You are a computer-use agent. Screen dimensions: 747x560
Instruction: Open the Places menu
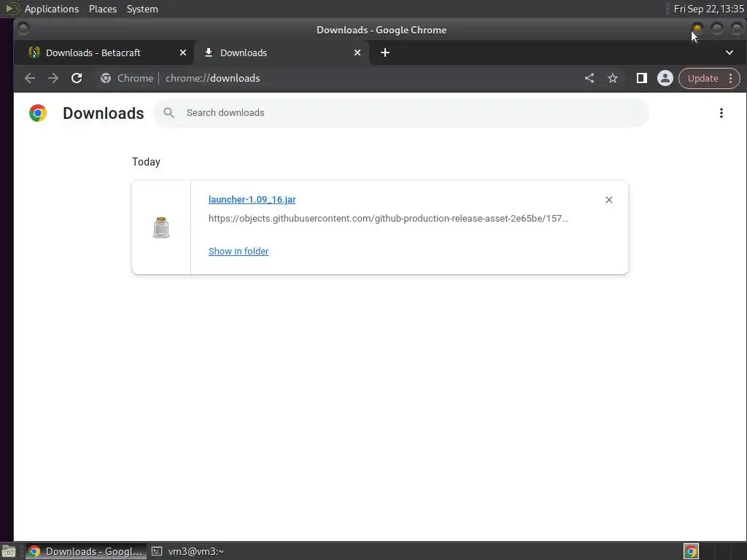point(102,9)
